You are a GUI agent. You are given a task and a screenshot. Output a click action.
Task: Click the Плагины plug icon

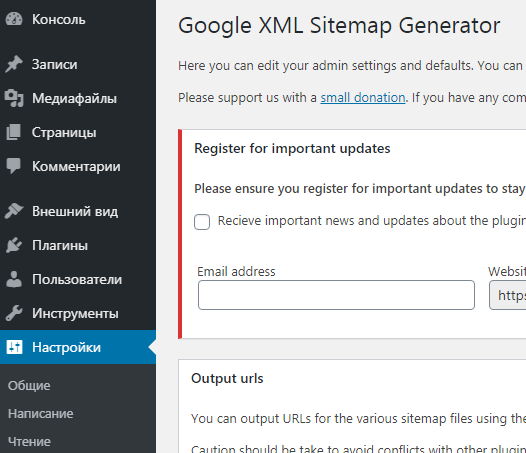(x=14, y=245)
